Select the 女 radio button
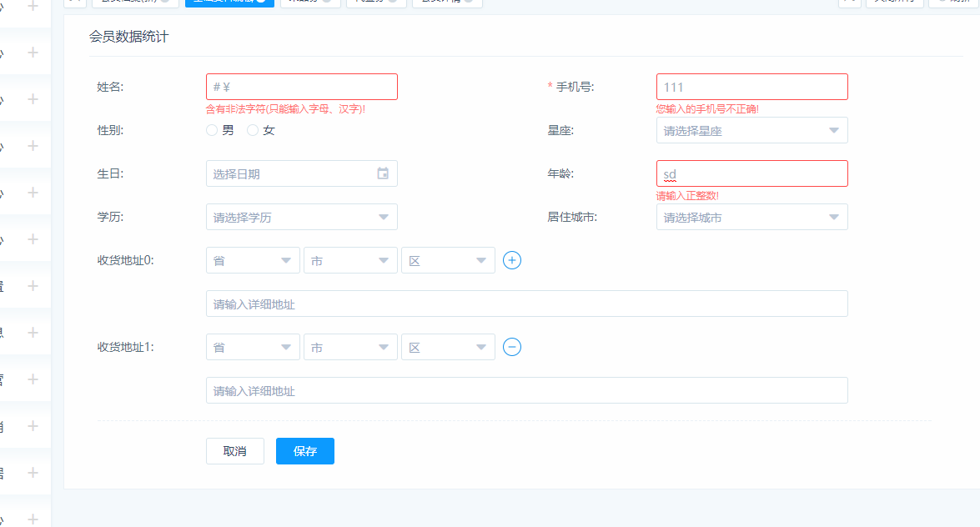The width and height of the screenshot is (980, 527). (x=253, y=130)
